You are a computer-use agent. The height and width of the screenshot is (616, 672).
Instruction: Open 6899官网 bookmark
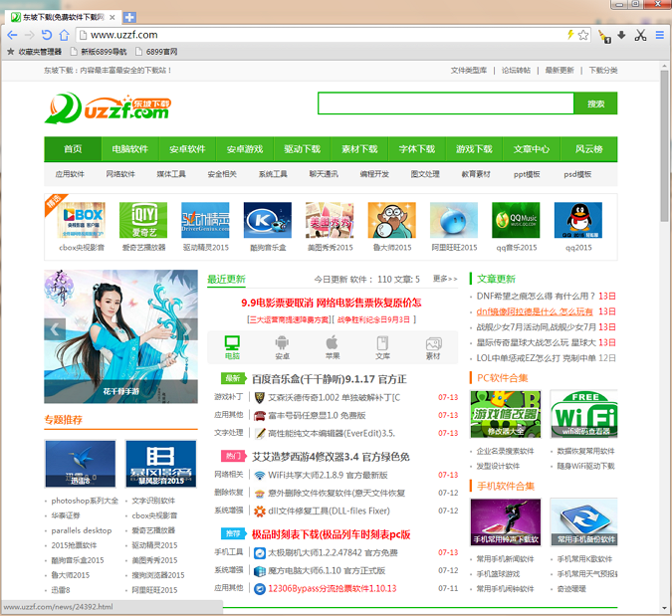(x=156, y=52)
